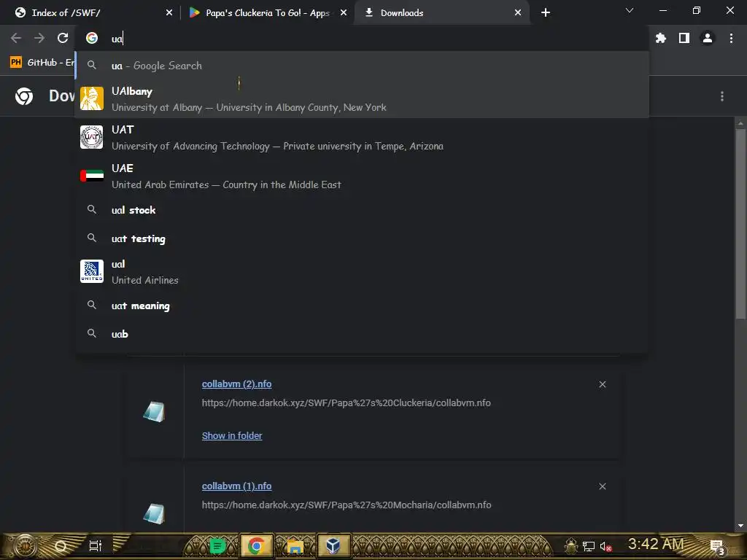Click the scrollbar down arrow
Viewport: 747px width, 560px height.
tap(740, 526)
